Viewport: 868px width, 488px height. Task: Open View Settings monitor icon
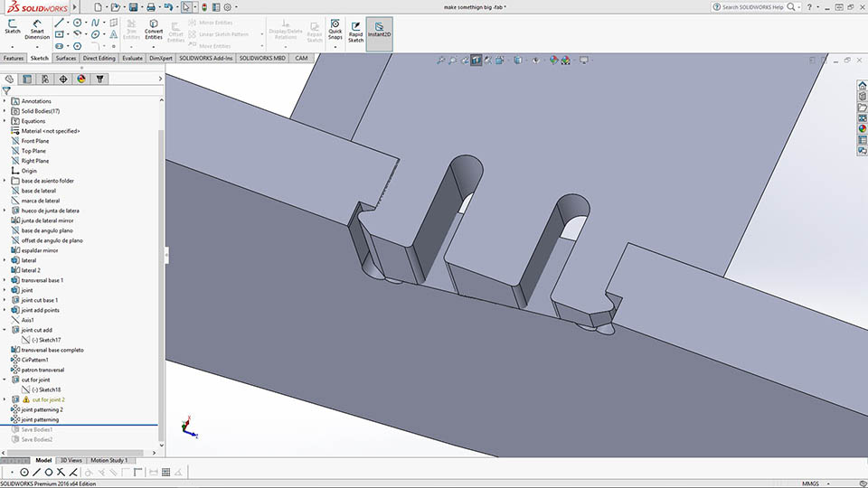click(583, 60)
